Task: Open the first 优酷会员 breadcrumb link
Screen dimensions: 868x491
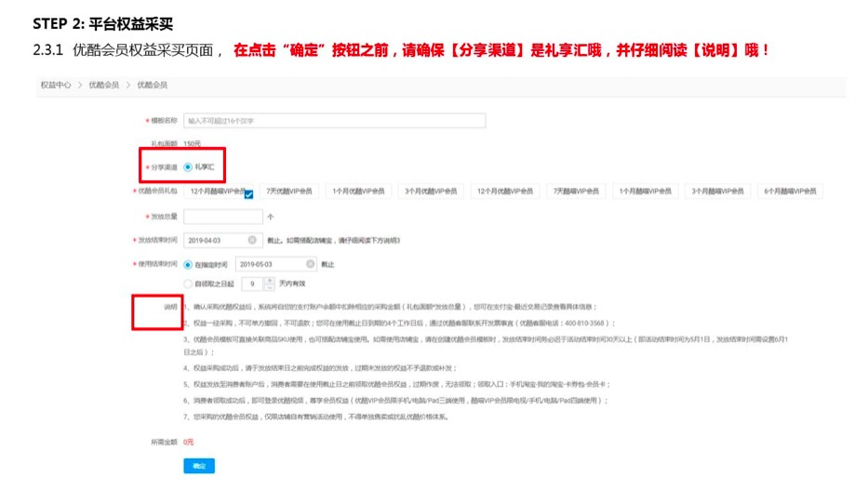Action: (x=104, y=86)
